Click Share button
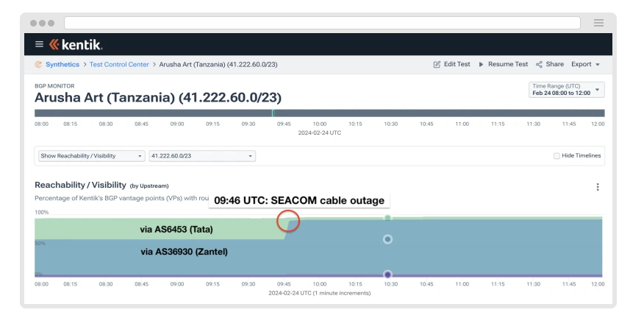This screenshot has width=644, height=318. click(x=550, y=64)
